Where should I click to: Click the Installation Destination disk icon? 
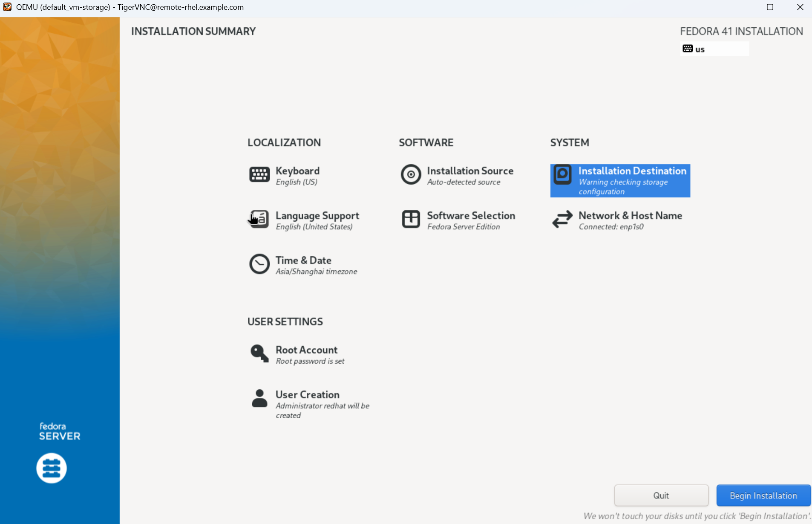click(x=562, y=175)
